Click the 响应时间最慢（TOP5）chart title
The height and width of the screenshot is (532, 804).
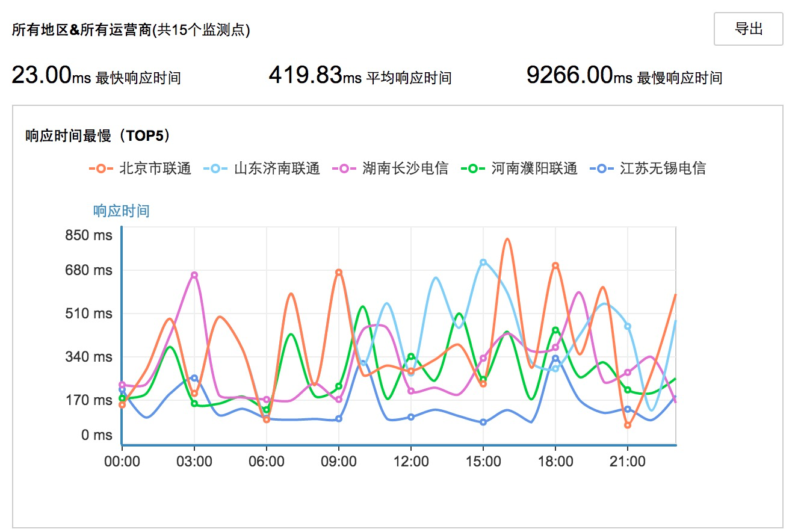point(98,136)
